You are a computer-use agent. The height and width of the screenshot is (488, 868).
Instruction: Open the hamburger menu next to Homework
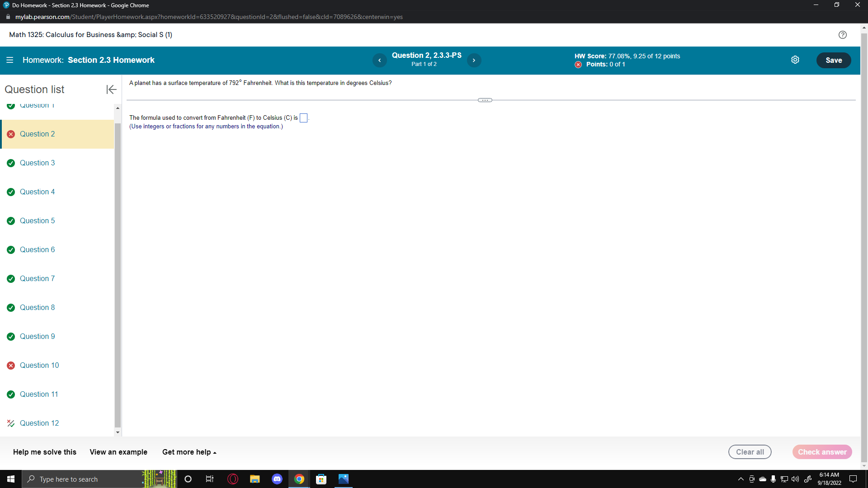[9, 60]
